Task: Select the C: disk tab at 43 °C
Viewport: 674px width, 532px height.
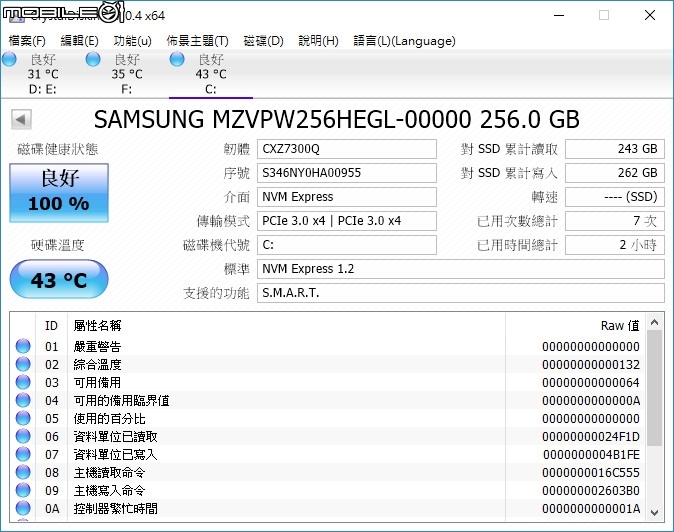Action: (211, 74)
